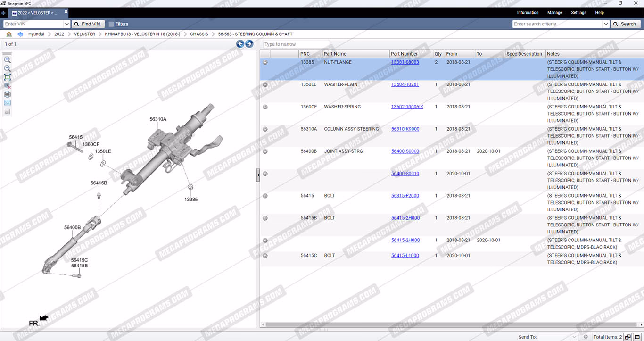The height and width of the screenshot is (341, 644).
Task: Open the Settings menu
Action: 578,13
